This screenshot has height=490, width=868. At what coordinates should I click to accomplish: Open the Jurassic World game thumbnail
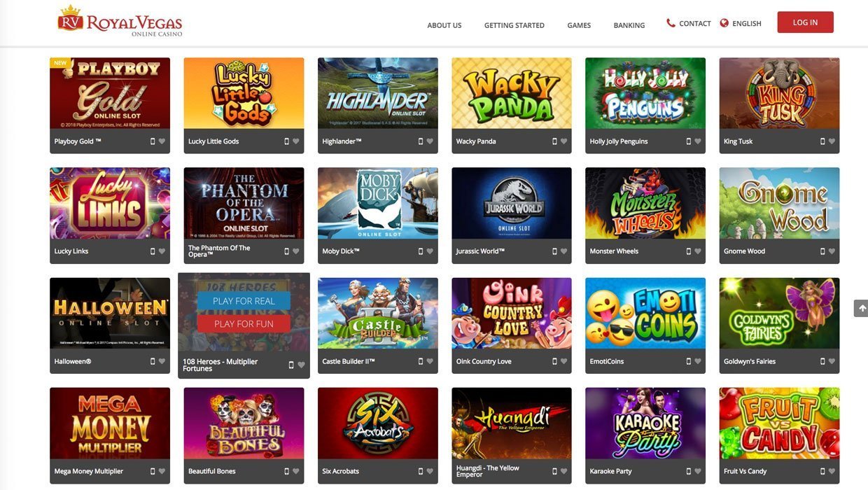click(512, 203)
